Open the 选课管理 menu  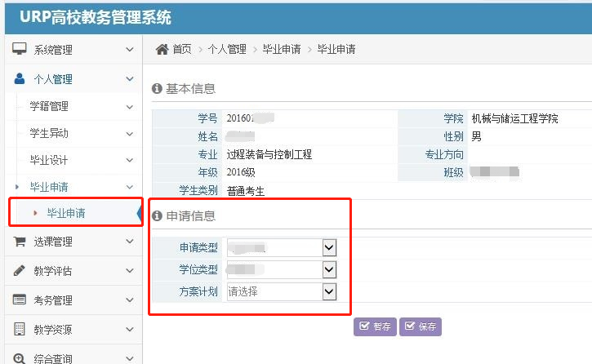(53, 242)
